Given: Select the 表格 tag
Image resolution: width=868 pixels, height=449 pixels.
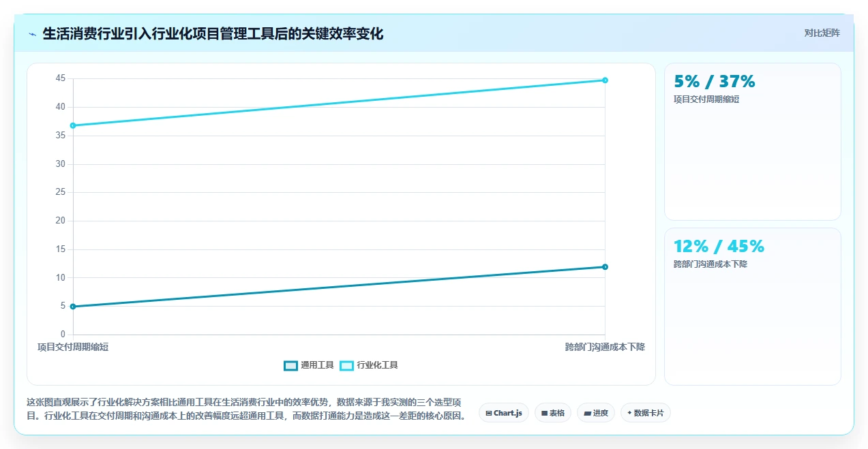Looking at the screenshot, I should point(553,413).
